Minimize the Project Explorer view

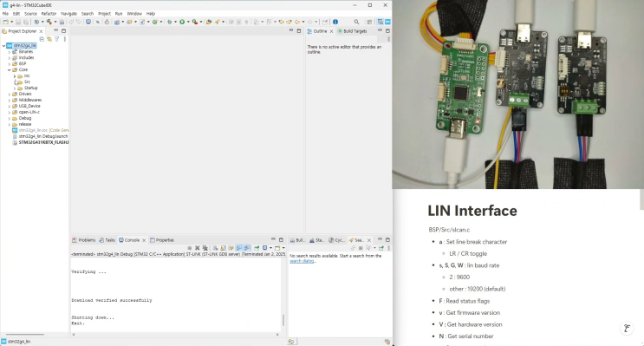click(55, 30)
